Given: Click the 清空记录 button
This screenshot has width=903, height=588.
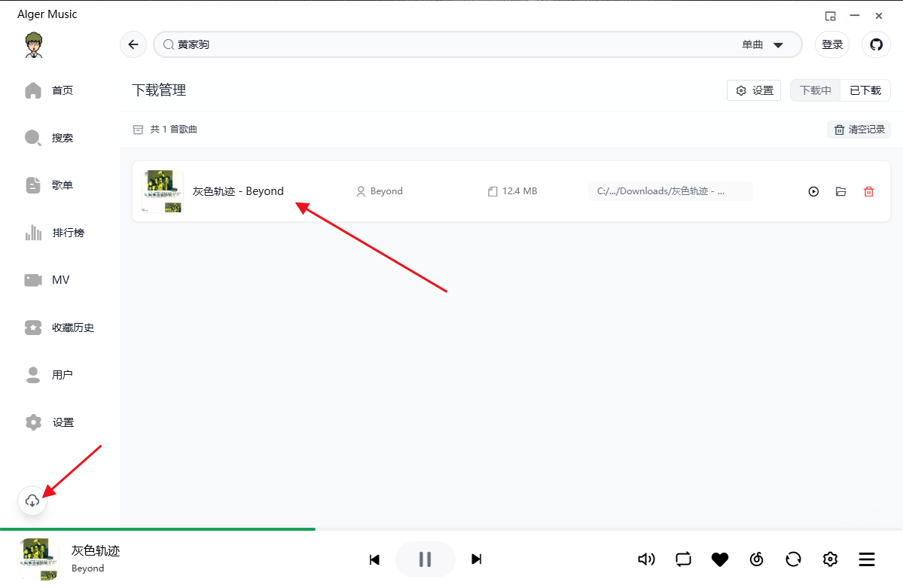Looking at the screenshot, I should click(x=859, y=129).
